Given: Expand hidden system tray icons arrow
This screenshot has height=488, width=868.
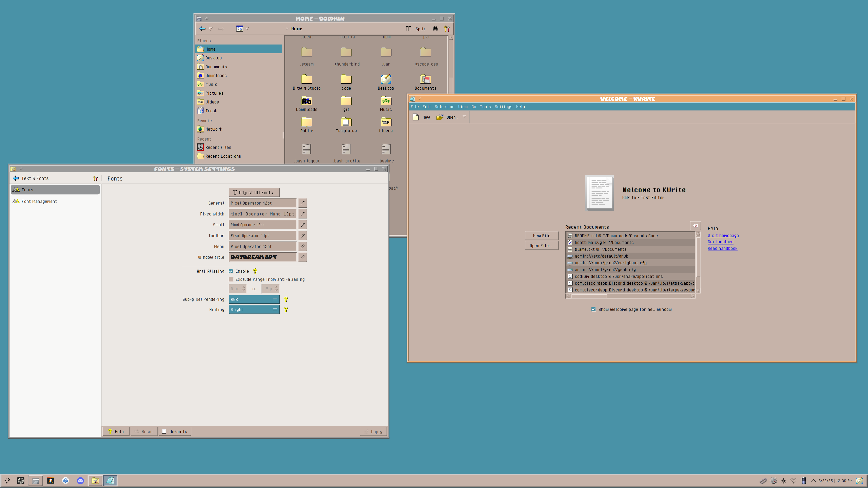Looking at the screenshot, I should pos(813,481).
